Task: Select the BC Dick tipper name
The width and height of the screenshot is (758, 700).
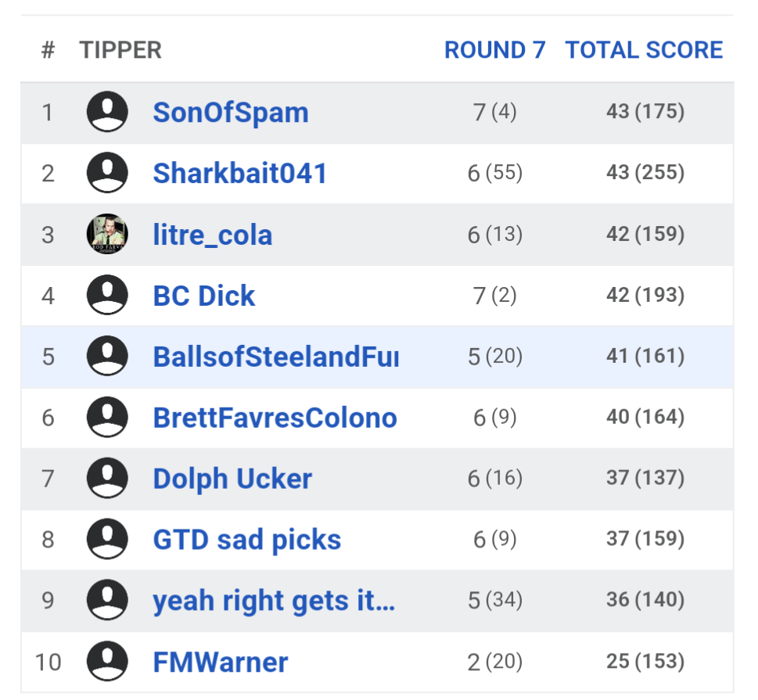Action: (203, 296)
